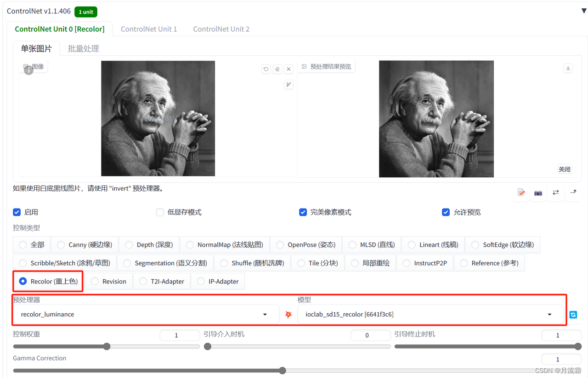Open the recolor_luminance preprocessor dropdown
This screenshot has width=588, height=378.
tap(146, 314)
